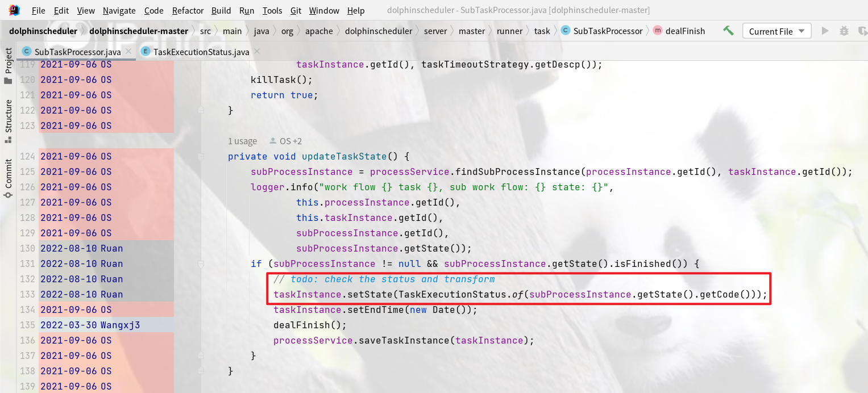Click the src breadcrumb
This screenshot has height=393, width=868.
point(205,31)
